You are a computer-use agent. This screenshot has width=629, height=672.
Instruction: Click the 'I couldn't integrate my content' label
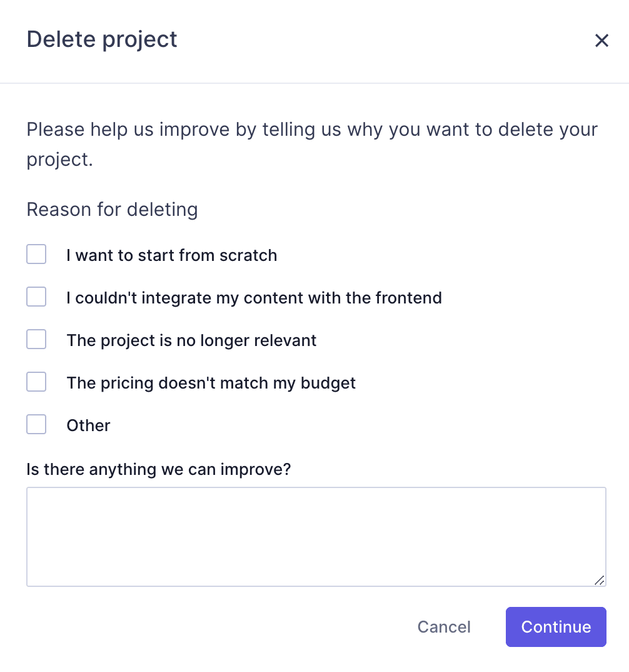point(254,298)
